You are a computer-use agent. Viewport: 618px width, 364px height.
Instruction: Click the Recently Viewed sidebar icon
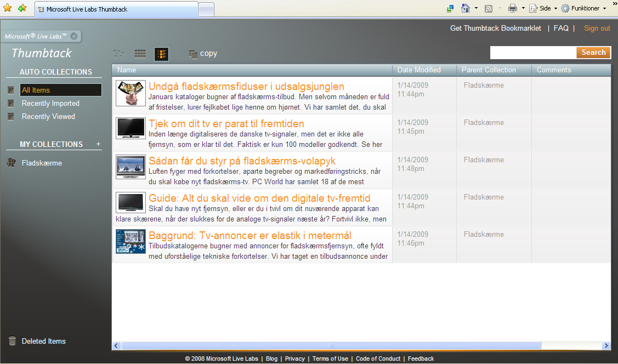point(11,117)
